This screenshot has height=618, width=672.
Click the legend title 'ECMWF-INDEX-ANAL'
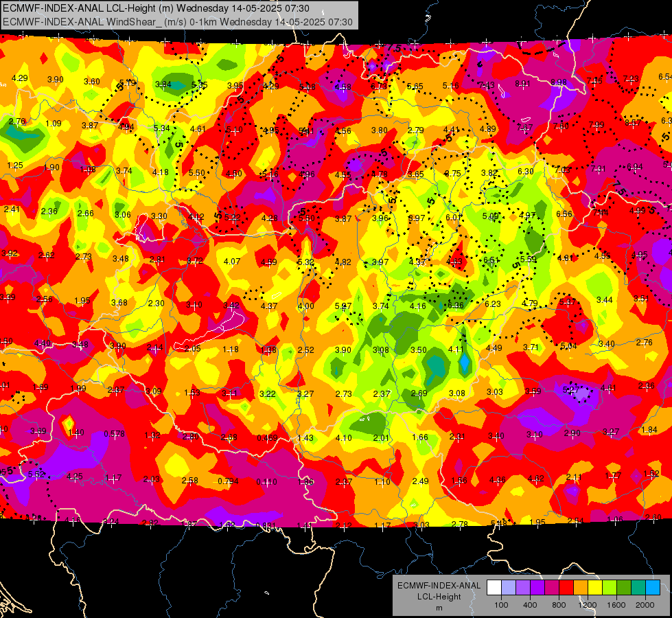point(439,586)
